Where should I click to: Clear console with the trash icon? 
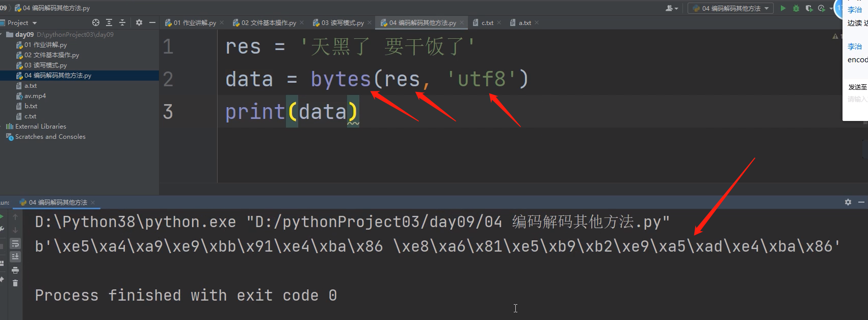coord(15,283)
